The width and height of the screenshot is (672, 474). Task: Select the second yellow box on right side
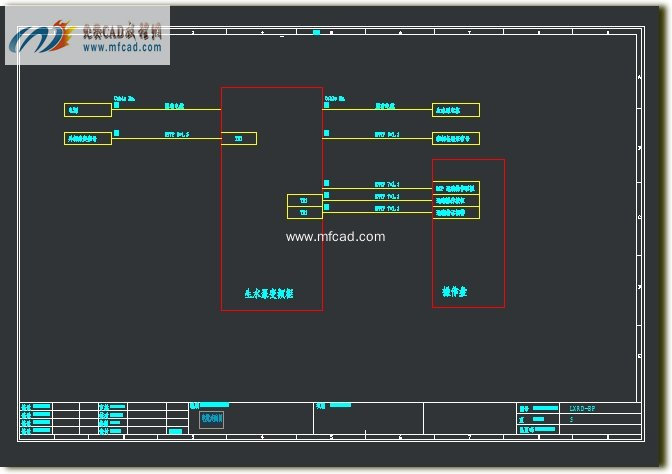click(456, 138)
